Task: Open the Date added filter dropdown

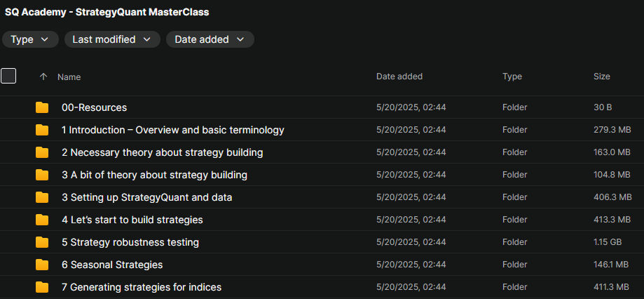Action: tap(210, 39)
